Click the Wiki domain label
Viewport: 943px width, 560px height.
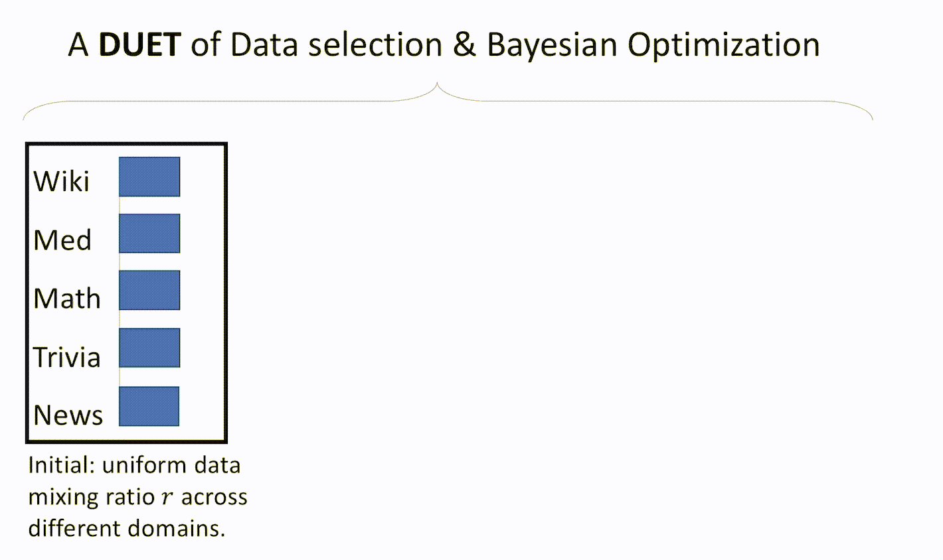61,181
